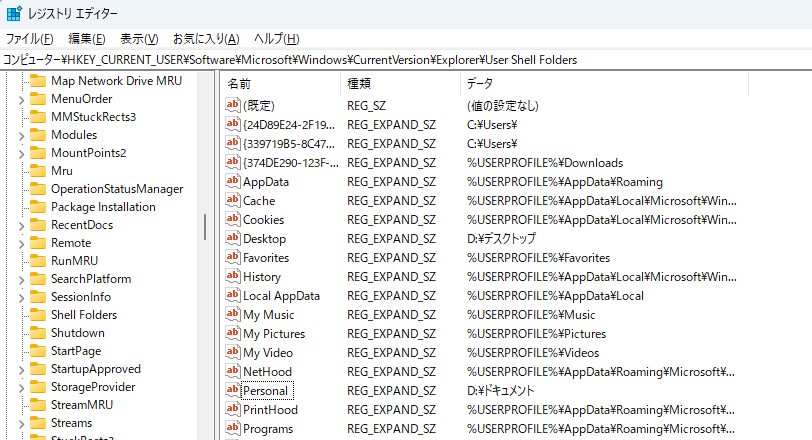Image resolution: width=812 pixels, height=440 pixels.
Task: Select the Personal value name
Action: [x=266, y=391]
